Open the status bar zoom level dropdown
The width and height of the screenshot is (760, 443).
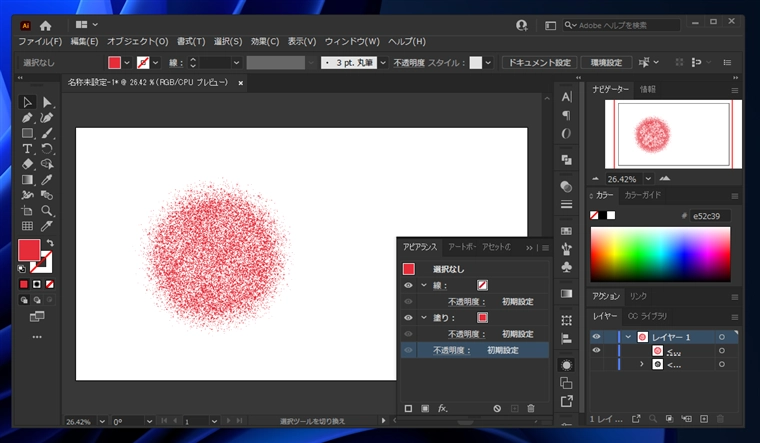pos(102,422)
